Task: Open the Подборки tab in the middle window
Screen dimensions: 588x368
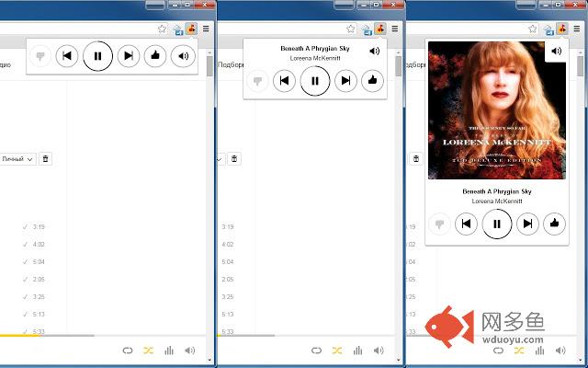Action: (x=231, y=64)
